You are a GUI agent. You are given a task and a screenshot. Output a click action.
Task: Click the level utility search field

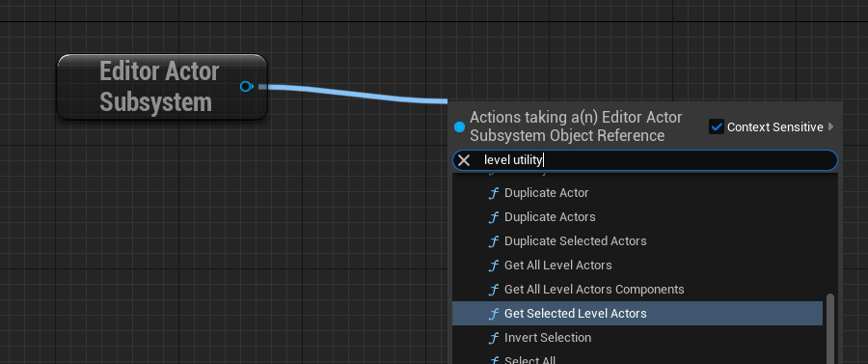[645, 160]
